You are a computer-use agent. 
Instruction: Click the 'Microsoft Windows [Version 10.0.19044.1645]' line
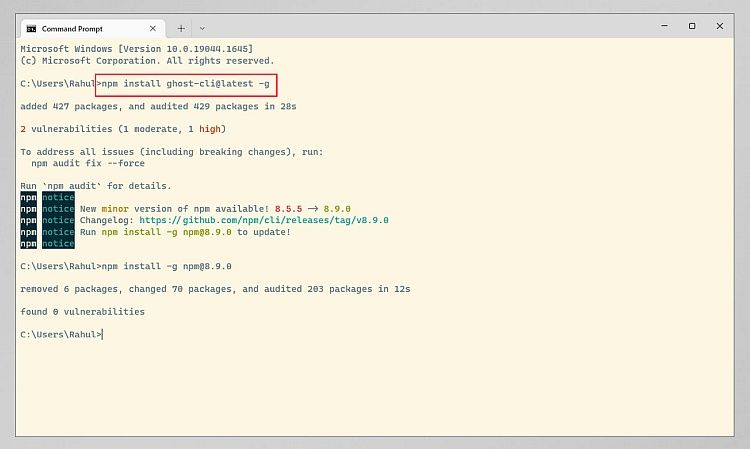(137, 49)
